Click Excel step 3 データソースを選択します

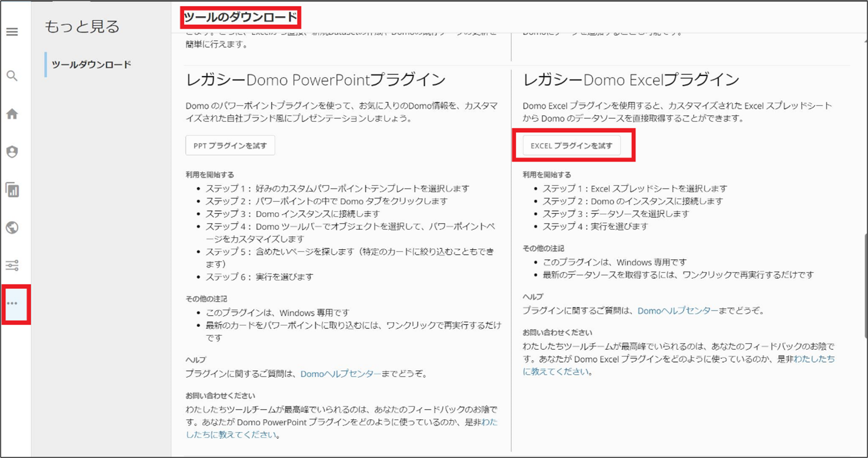click(x=616, y=214)
